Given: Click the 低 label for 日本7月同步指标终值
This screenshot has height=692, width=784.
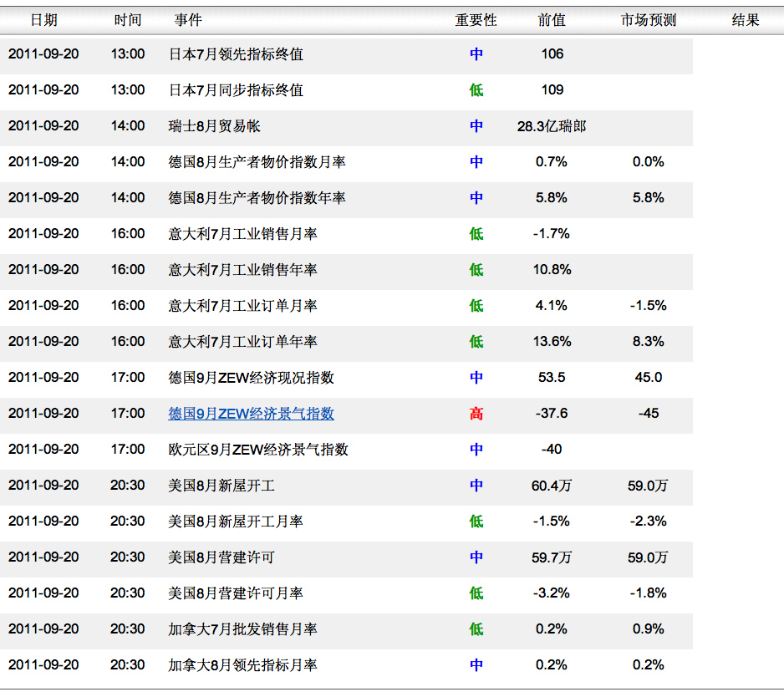Looking at the screenshot, I should [x=476, y=90].
